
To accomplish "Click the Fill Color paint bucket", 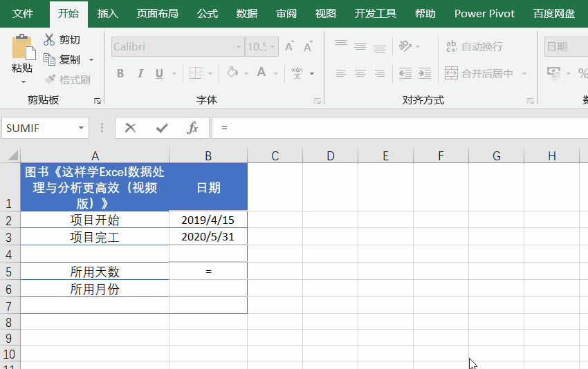I will (232, 73).
